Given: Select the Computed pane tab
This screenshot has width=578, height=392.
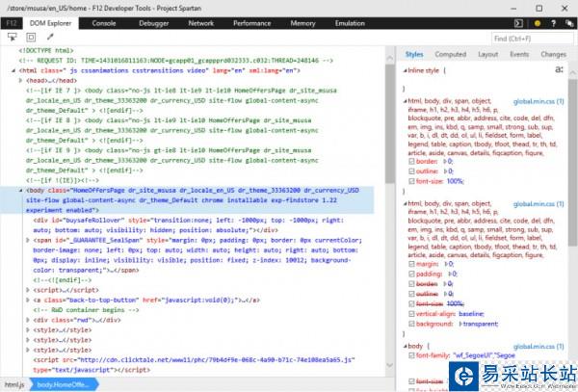Looking at the screenshot, I should click(x=451, y=55).
